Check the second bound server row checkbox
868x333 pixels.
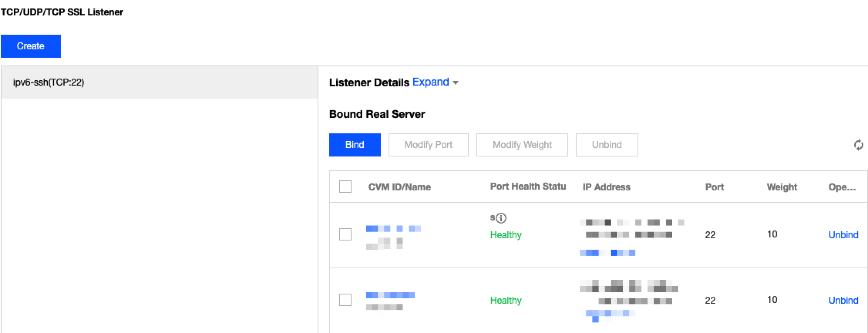click(345, 300)
